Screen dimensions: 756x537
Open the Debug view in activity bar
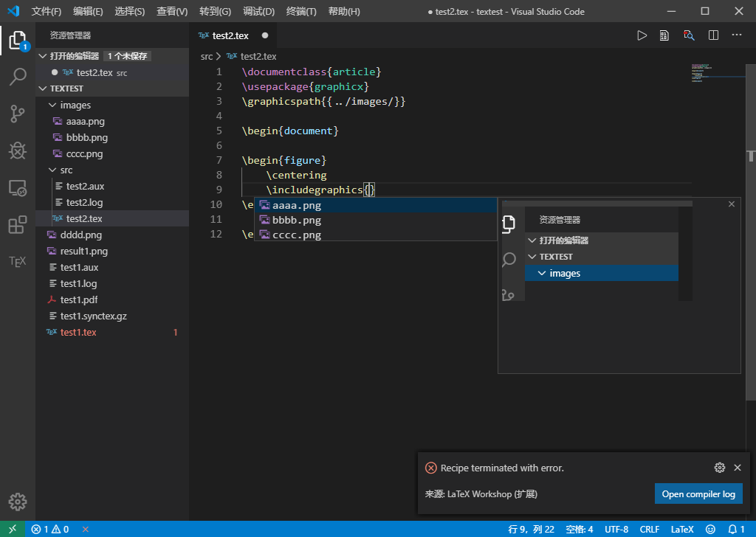coord(18,151)
